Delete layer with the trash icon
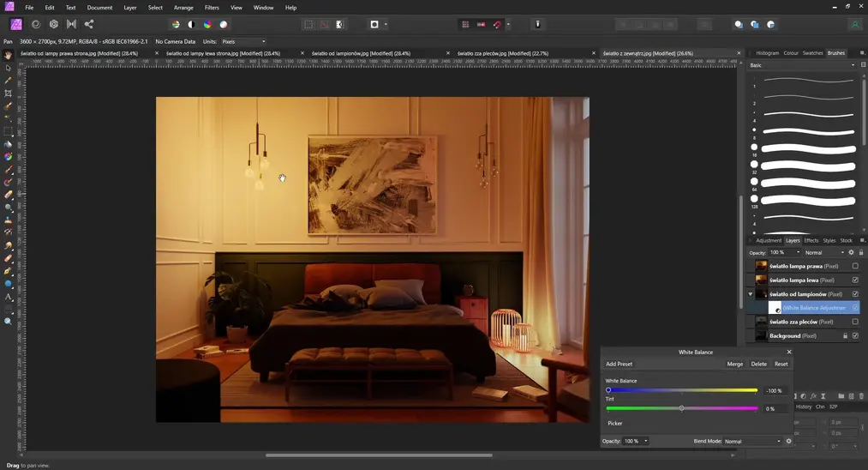 861,396
